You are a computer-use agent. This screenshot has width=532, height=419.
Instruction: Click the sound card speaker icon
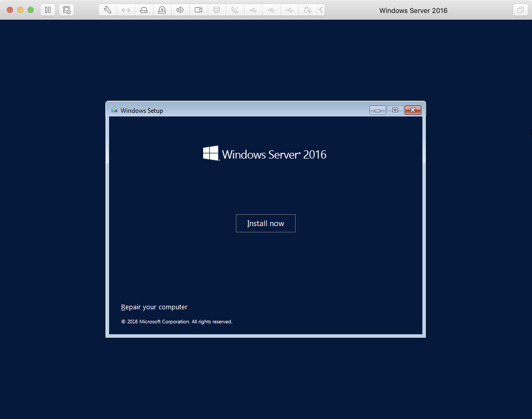click(180, 10)
